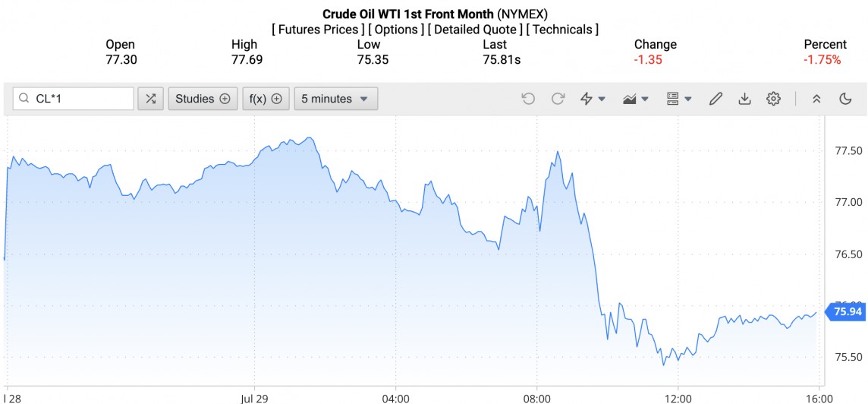Redo the last chart action
Screen dimensions: 868x404
click(558, 99)
